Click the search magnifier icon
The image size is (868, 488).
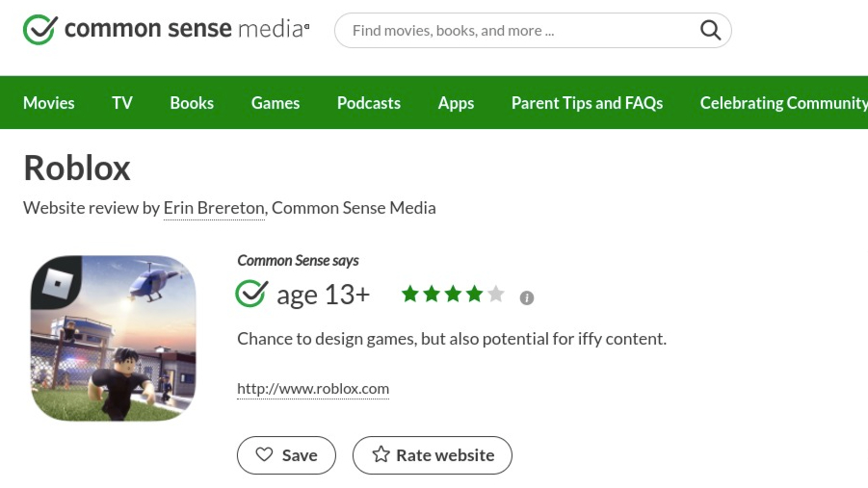pyautogui.click(x=710, y=31)
